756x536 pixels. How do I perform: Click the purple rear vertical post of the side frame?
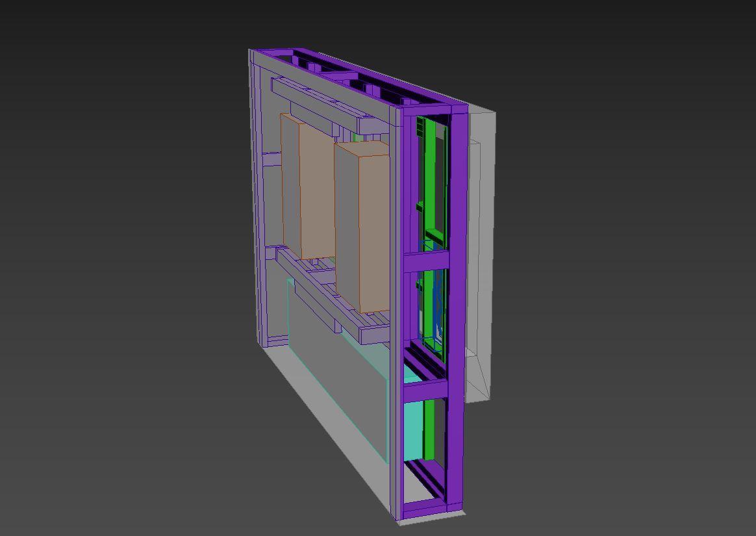[x=457, y=309]
